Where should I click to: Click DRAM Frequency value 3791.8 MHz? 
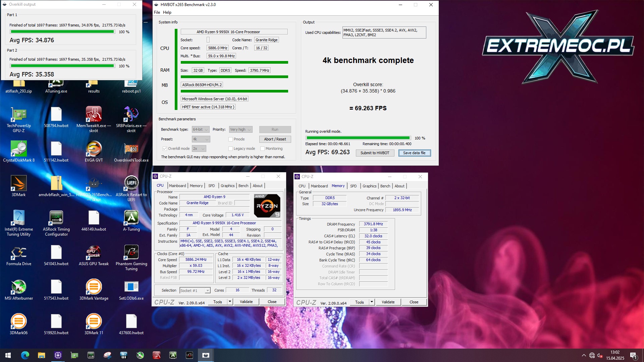373,224
